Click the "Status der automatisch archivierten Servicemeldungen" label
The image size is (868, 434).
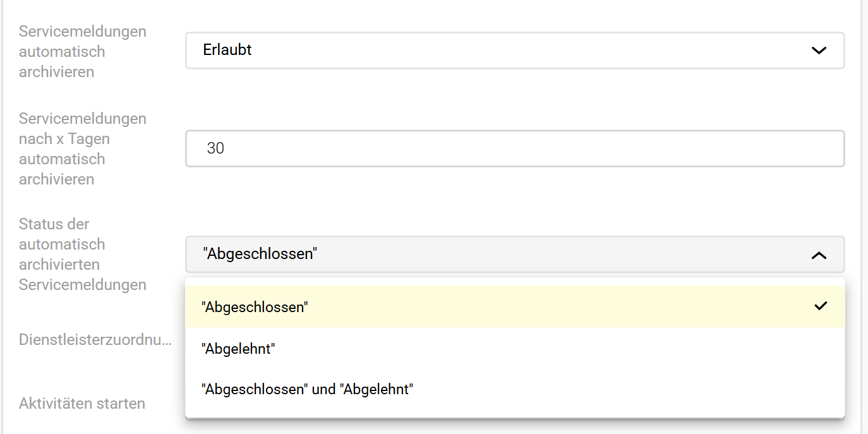[82, 254]
